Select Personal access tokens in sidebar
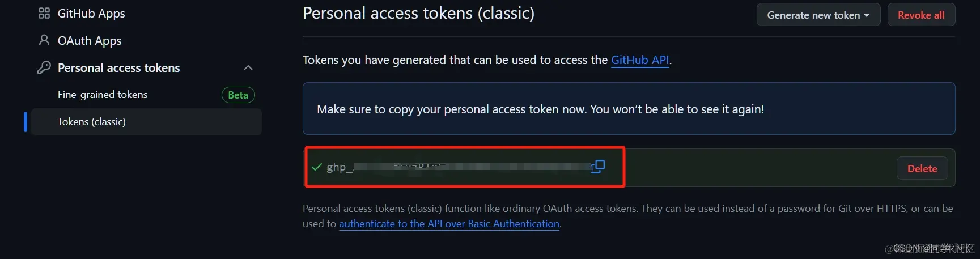Screen dimensions: 980x259 pyautogui.click(x=118, y=67)
